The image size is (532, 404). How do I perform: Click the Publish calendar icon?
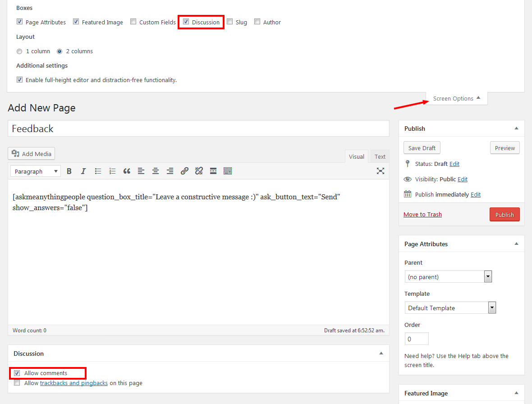coord(408,194)
